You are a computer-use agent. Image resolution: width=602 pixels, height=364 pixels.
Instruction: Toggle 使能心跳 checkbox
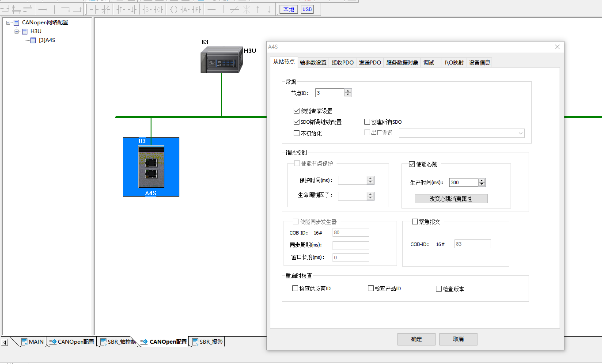point(412,164)
